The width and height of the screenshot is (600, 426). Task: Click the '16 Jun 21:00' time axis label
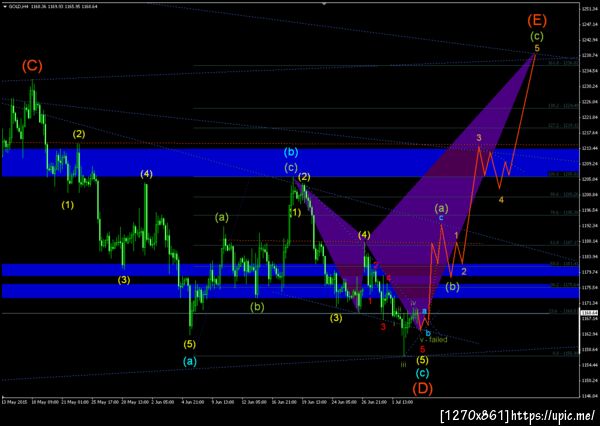[x=284, y=402]
